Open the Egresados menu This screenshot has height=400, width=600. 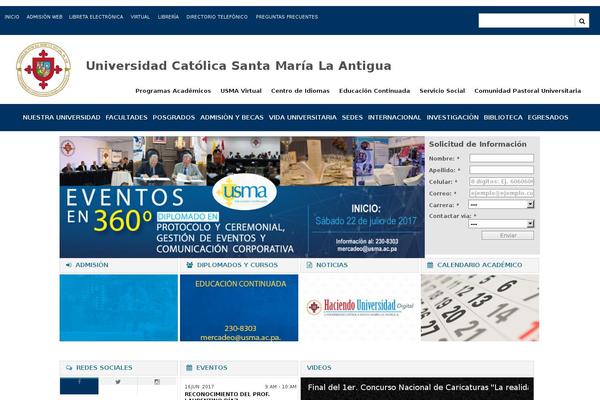pos(548,118)
